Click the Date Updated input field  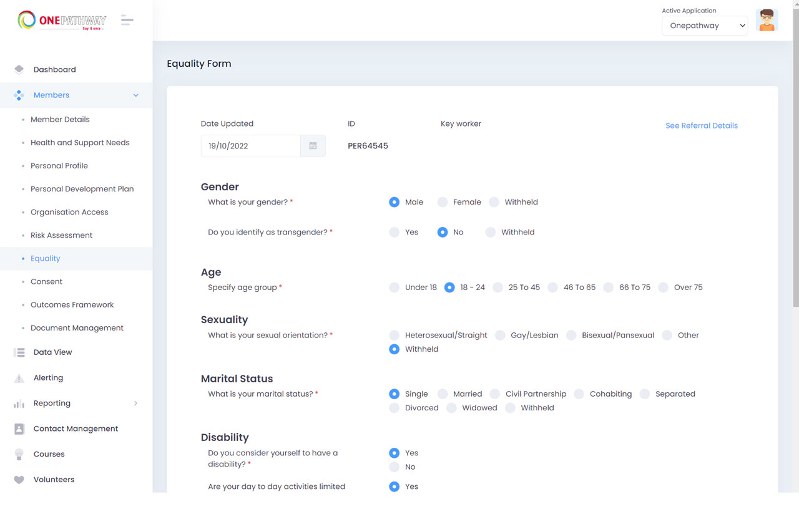[x=251, y=146]
